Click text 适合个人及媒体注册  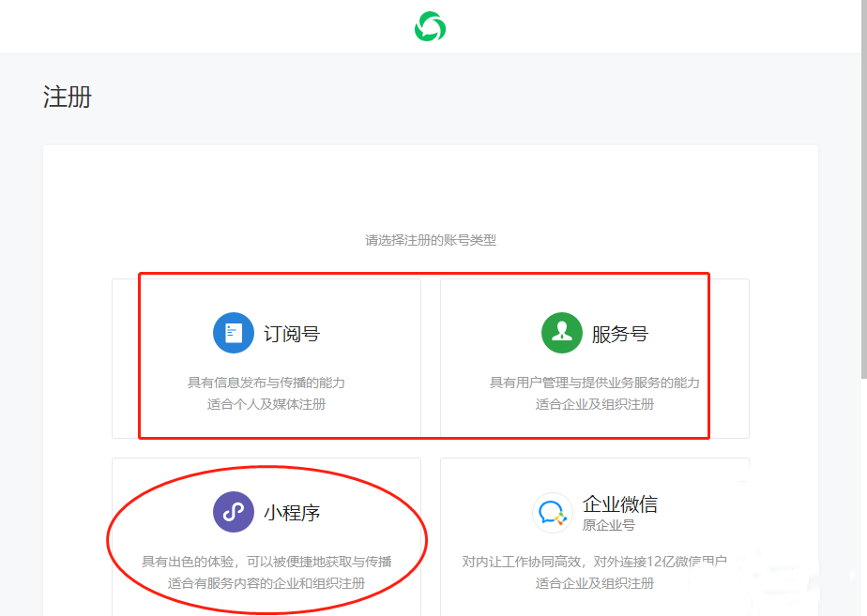[x=266, y=404]
